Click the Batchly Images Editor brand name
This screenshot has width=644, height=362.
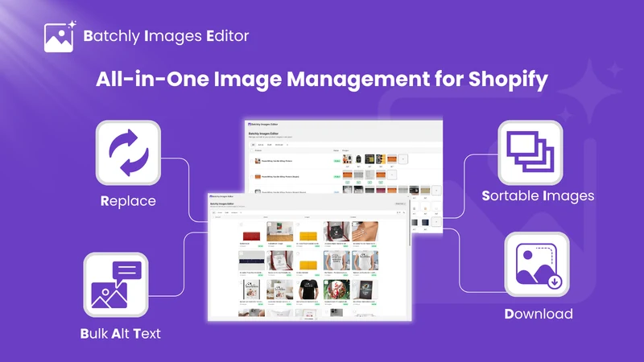tap(166, 36)
